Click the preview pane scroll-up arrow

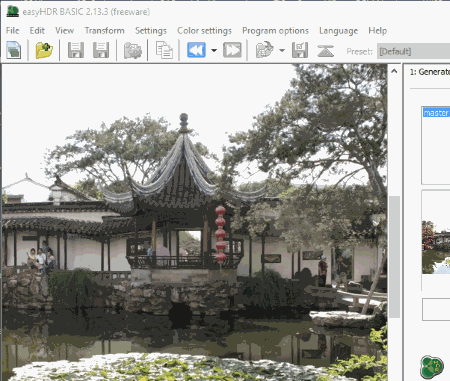coord(394,71)
